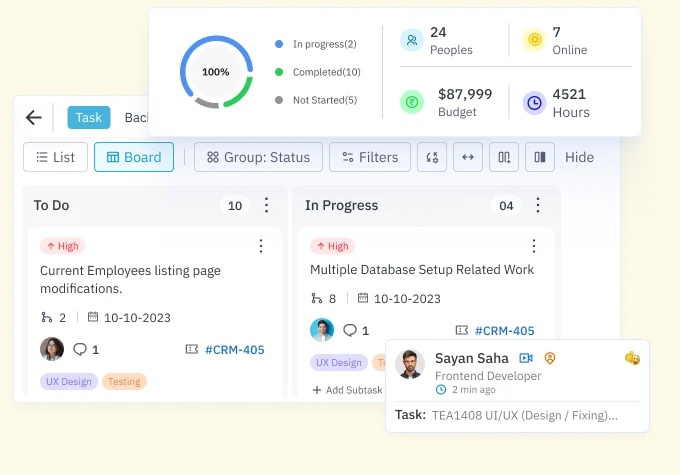
Task: Switch to List view
Action: click(x=56, y=157)
